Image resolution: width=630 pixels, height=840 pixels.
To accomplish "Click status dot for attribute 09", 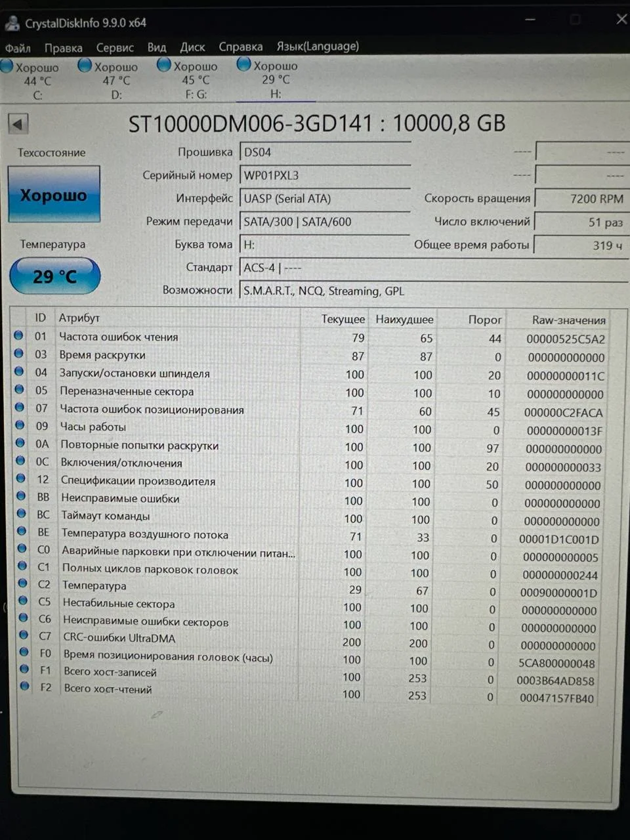I will point(20,425).
